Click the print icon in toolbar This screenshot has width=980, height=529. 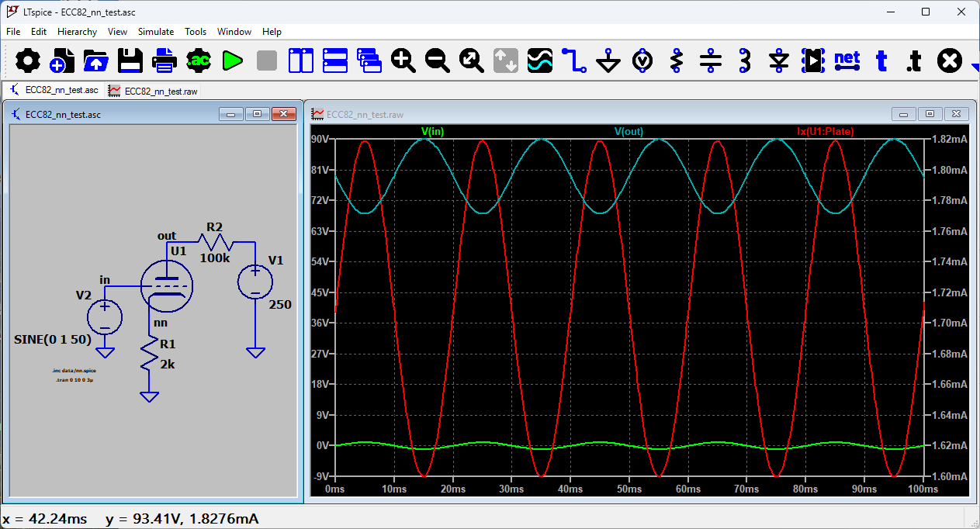point(164,60)
